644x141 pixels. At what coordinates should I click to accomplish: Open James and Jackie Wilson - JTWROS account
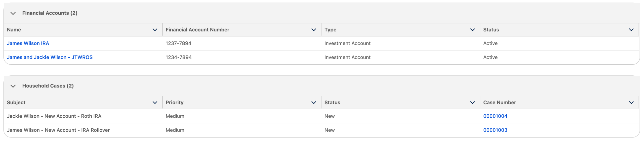(50, 57)
